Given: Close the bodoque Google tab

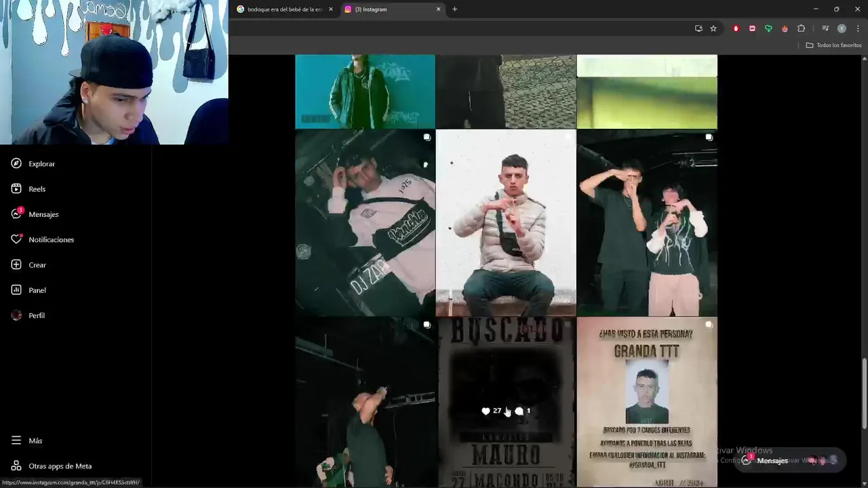Looking at the screenshot, I should click(x=330, y=9).
